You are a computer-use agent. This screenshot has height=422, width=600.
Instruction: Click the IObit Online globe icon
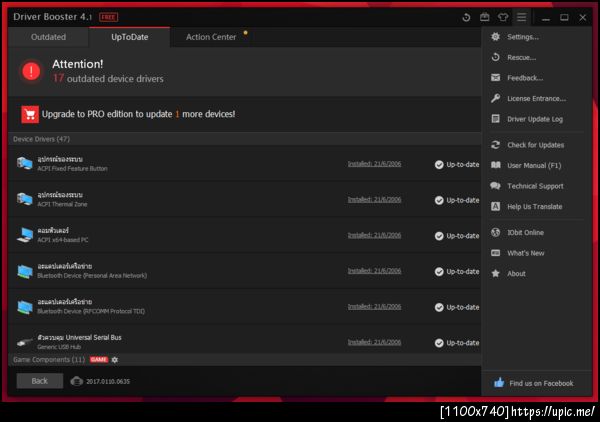pyautogui.click(x=496, y=232)
